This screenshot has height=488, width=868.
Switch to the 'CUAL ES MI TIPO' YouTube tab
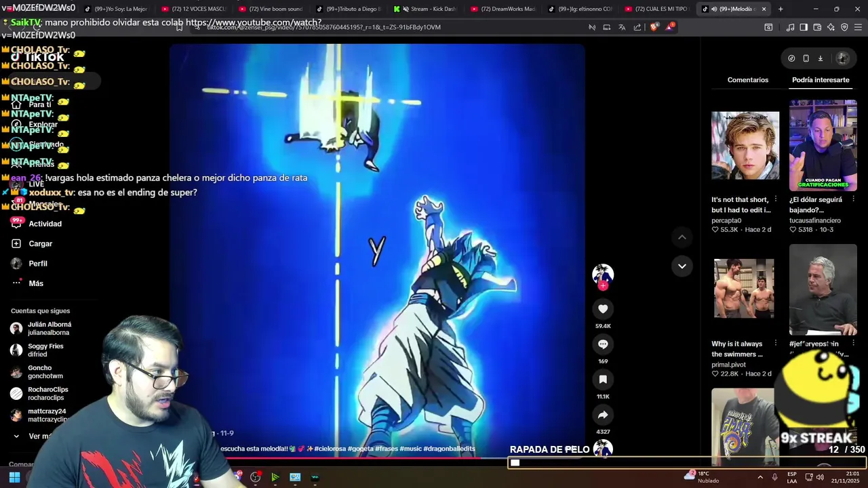pyautogui.click(x=656, y=9)
